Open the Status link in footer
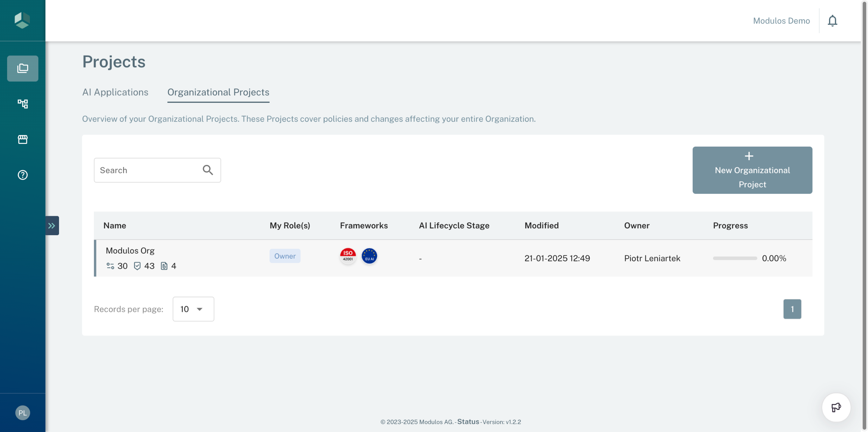This screenshot has height=432, width=868. click(468, 421)
